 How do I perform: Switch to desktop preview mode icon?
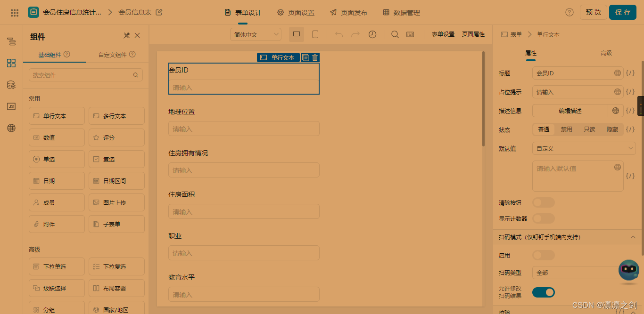297,34
